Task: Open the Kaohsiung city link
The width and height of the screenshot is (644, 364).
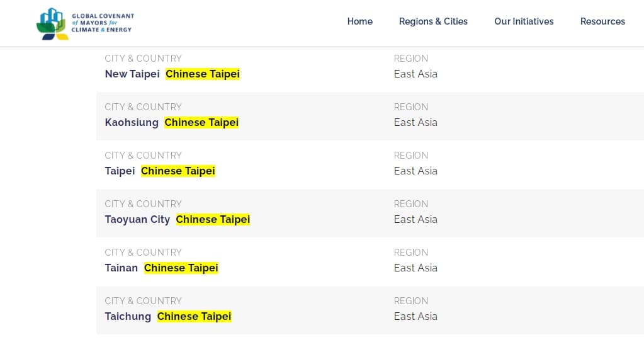Action: click(132, 122)
